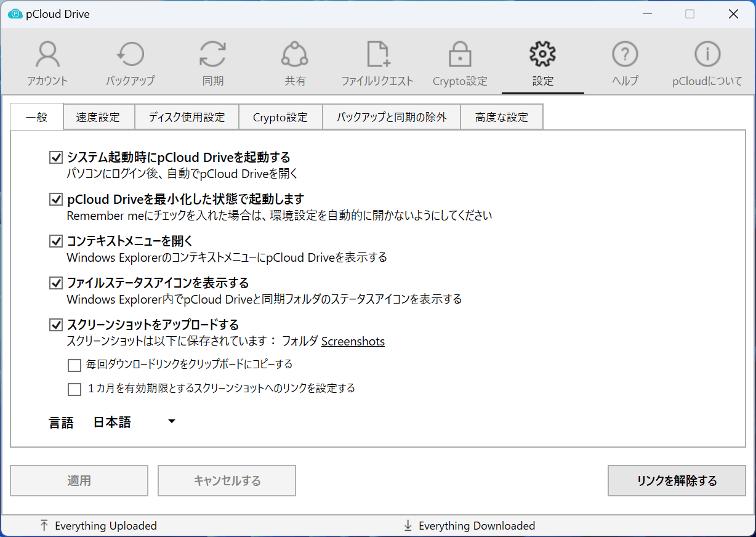Click the Windows Explorerのコンテキストメニュー description text

[227, 257]
